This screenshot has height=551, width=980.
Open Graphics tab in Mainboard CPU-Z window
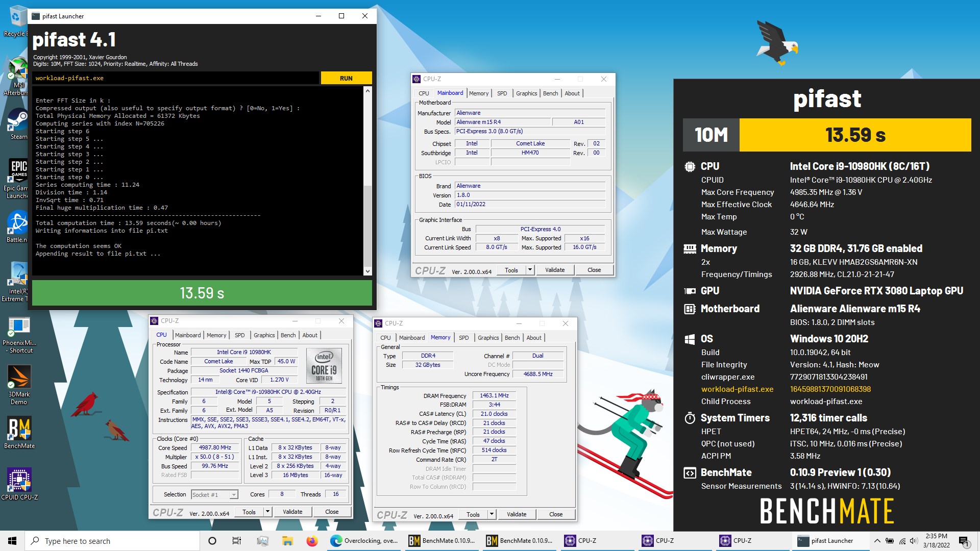coord(526,93)
